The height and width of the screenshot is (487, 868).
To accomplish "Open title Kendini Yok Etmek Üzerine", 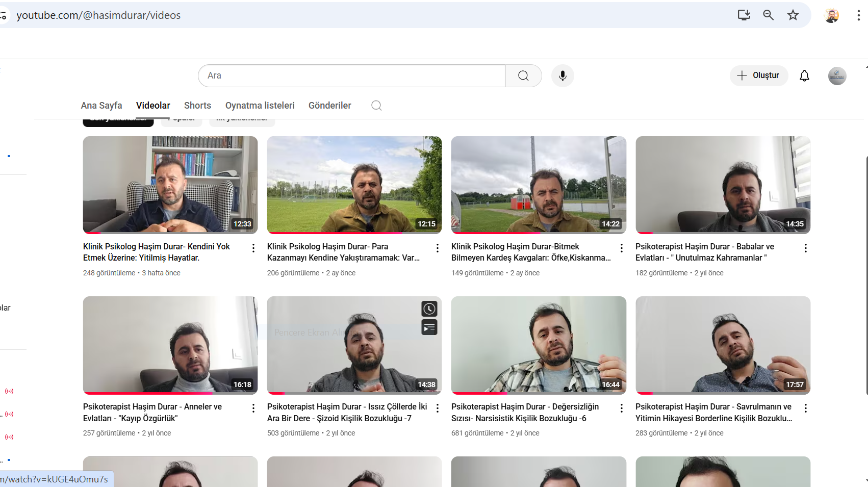I will point(157,252).
